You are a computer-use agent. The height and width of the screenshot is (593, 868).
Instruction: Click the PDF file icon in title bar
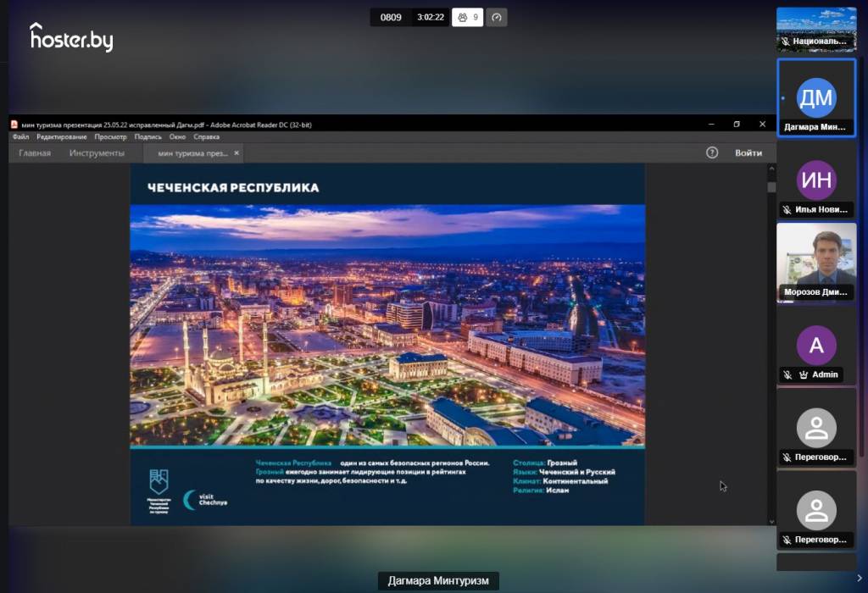coord(14,125)
